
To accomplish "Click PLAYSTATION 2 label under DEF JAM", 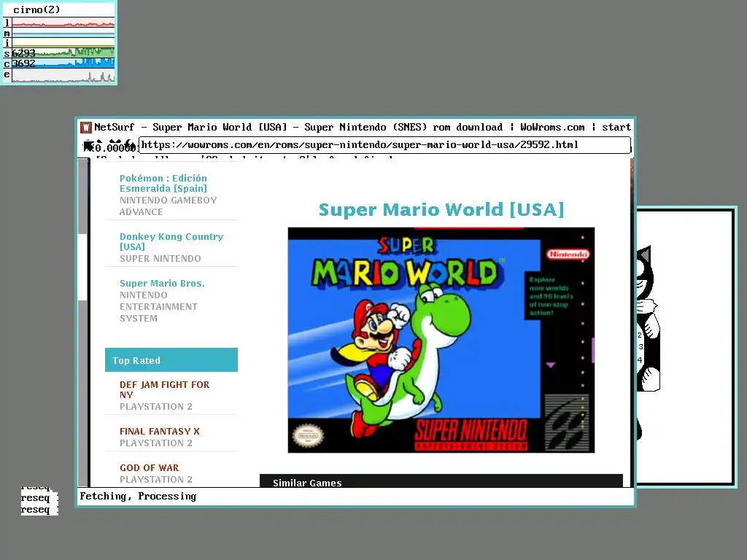I will point(156,407).
